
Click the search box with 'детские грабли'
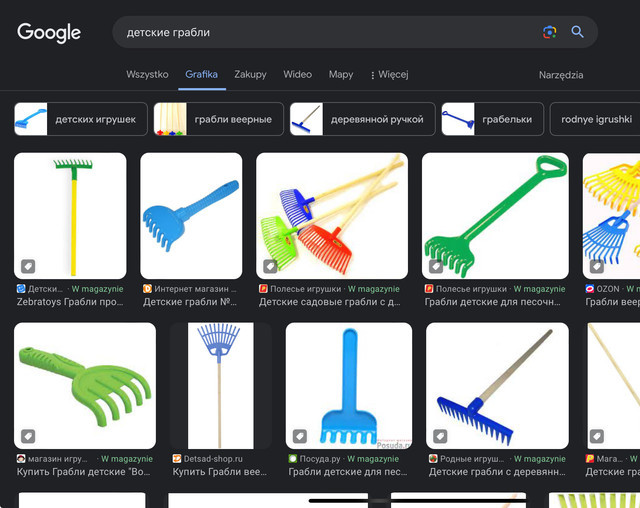330,32
